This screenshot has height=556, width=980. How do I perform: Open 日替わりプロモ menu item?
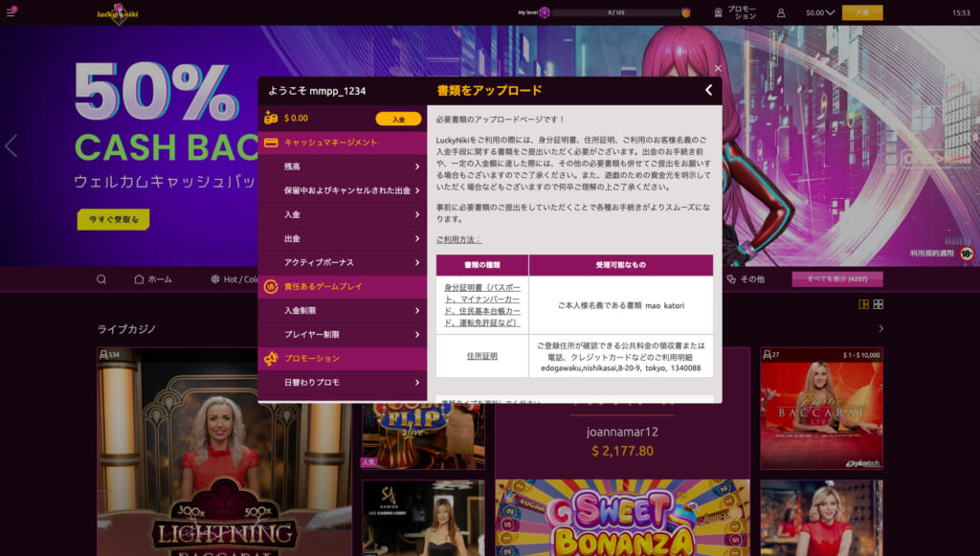click(x=343, y=383)
